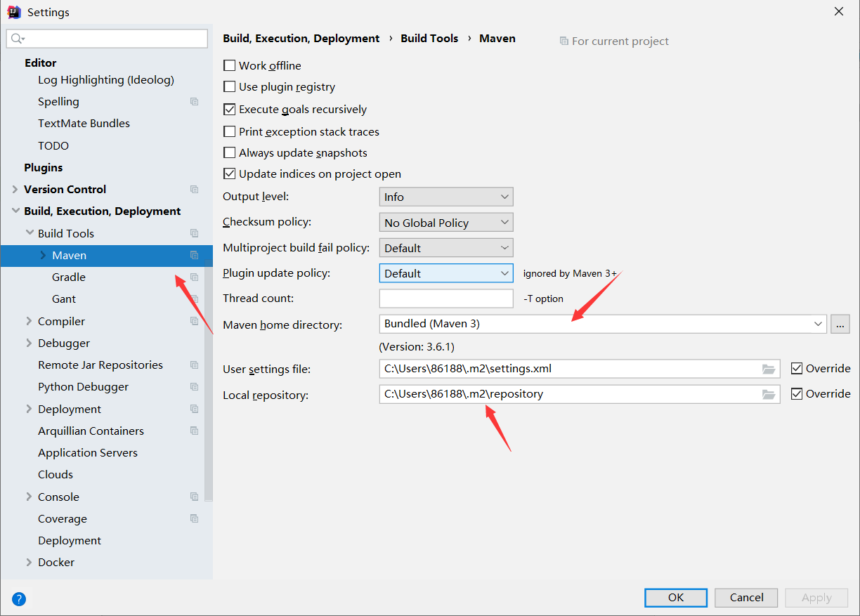Expand the Compiler node
This screenshot has height=616, width=860.
click(29, 321)
